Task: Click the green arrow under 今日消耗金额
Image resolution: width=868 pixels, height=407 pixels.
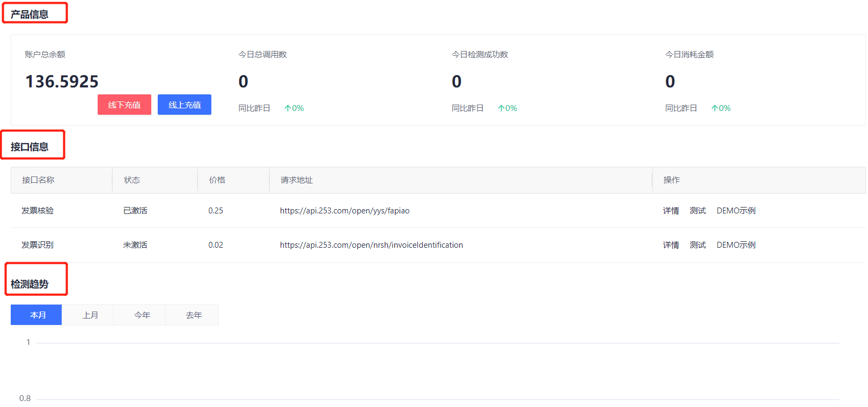Action: [x=715, y=108]
